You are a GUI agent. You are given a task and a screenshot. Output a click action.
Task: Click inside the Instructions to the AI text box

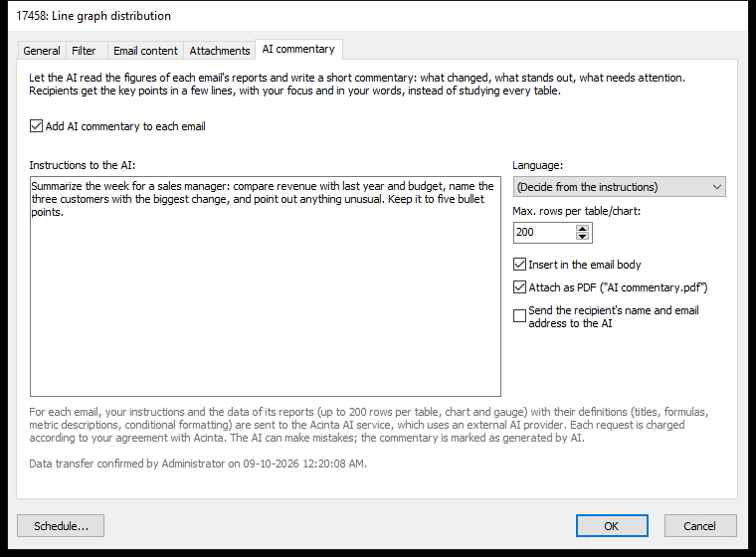click(x=266, y=286)
